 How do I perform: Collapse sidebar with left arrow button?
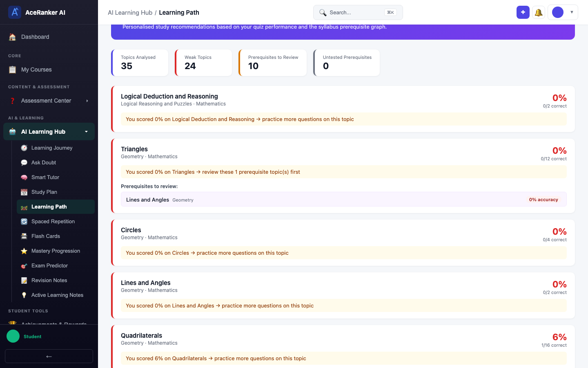point(49,356)
